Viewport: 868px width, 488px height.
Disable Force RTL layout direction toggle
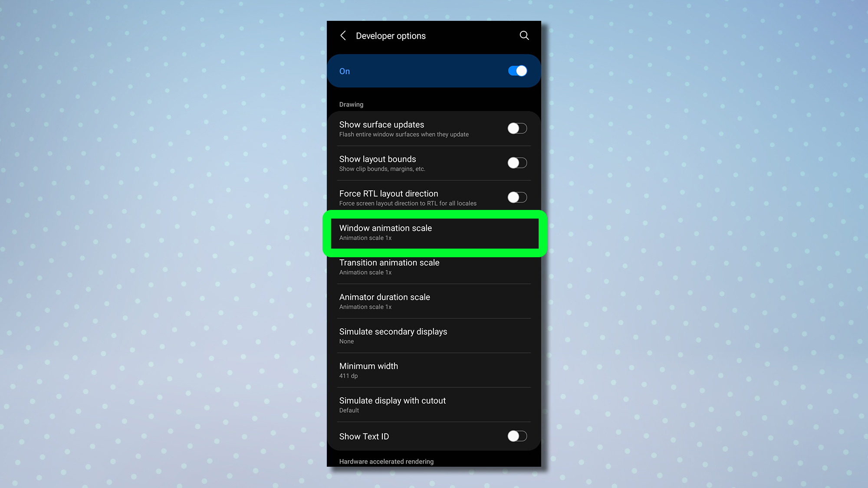(516, 197)
